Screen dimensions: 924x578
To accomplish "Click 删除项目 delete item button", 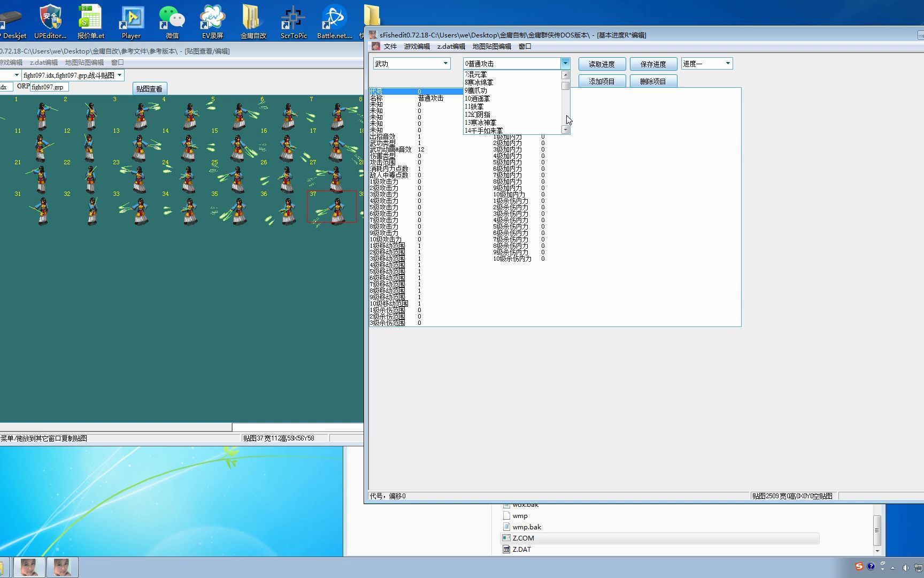I will 653,81.
